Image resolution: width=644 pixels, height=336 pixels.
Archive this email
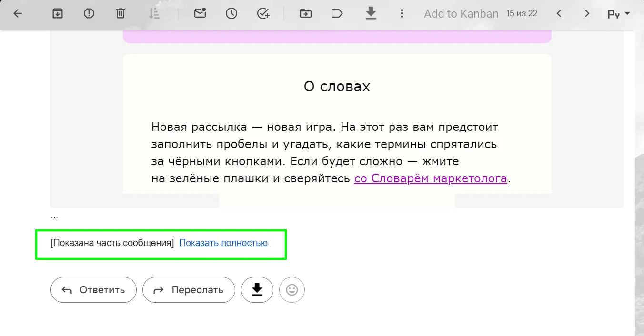[x=58, y=14]
